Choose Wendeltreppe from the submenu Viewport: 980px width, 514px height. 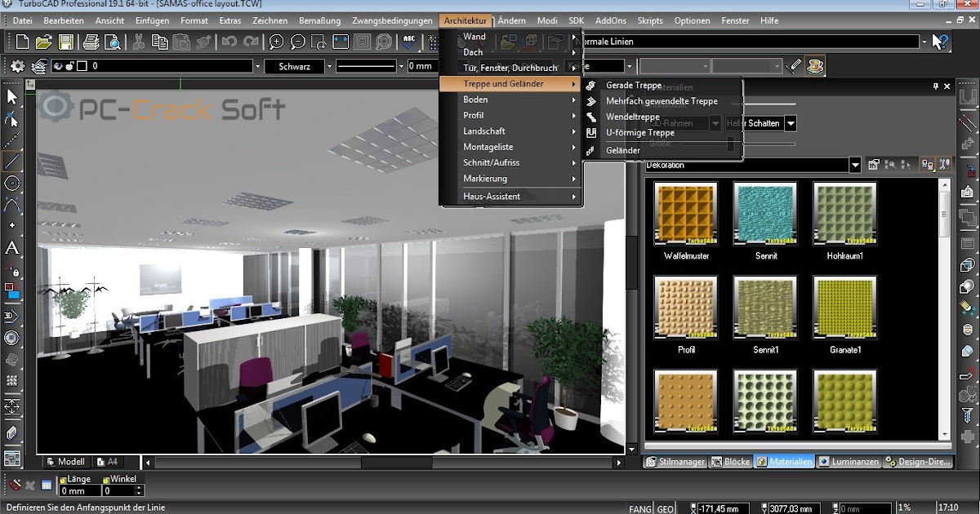(x=633, y=117)
